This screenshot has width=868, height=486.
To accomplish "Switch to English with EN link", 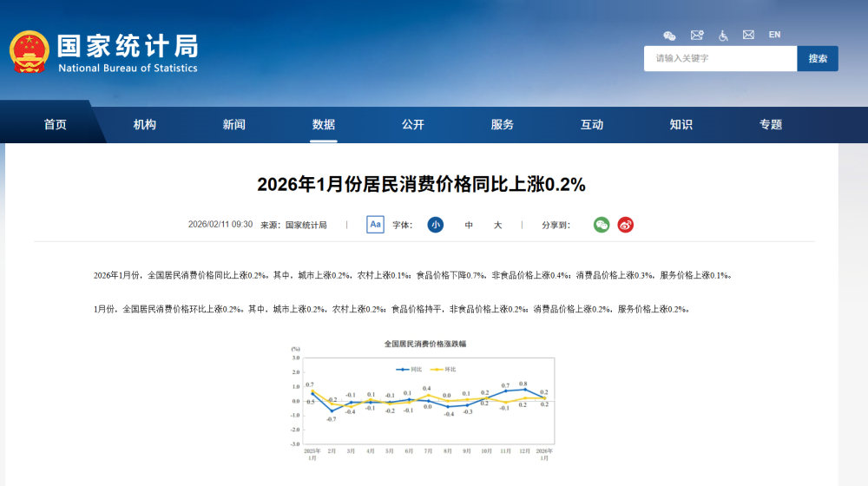I will click(x=774, y=35).
